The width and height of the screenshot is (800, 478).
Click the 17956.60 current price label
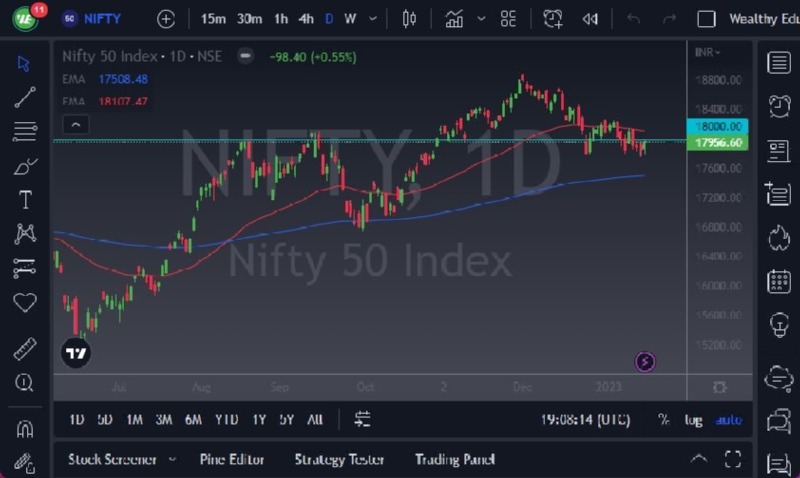click(x=717, y=142)
